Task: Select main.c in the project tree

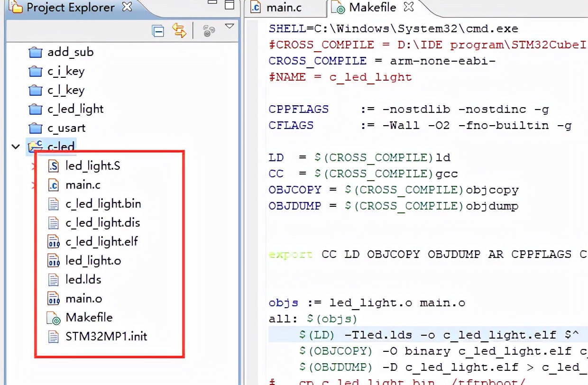Action: click(83, 185)
